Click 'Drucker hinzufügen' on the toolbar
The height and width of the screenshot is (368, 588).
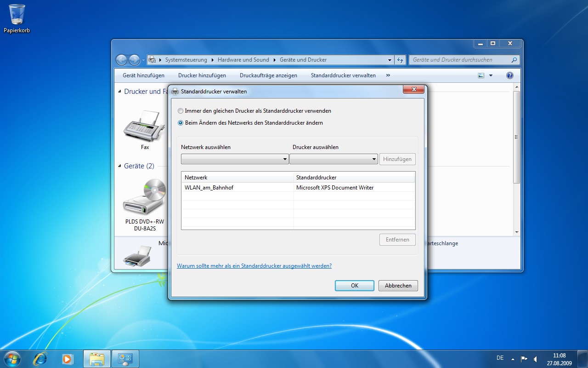[202, 75]
